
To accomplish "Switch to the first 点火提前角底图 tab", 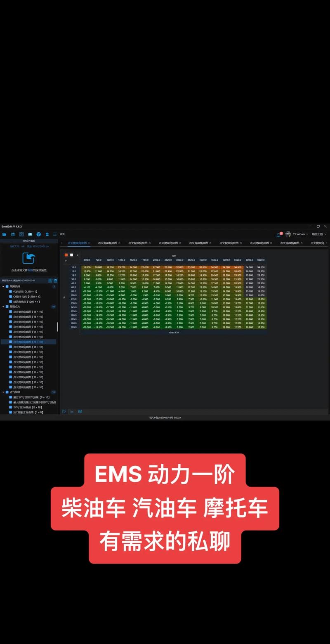I will (x=77, y=243).
